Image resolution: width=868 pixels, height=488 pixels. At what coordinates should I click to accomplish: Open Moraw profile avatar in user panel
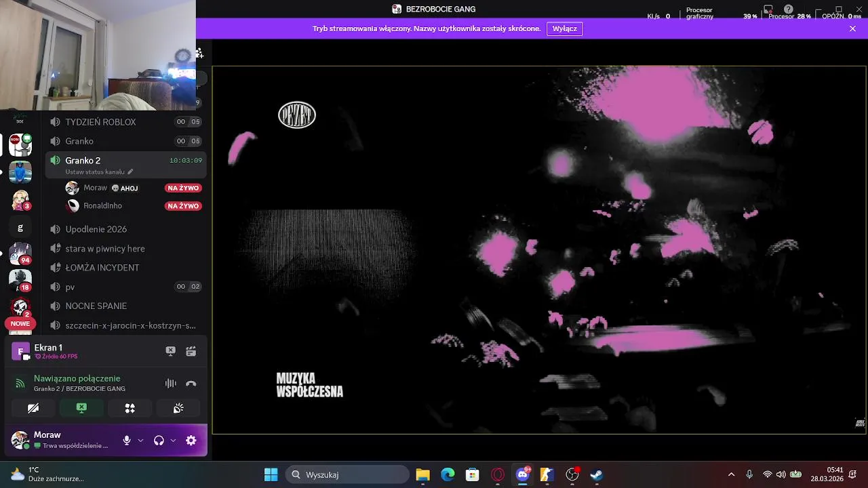click(x=20, y=440)
